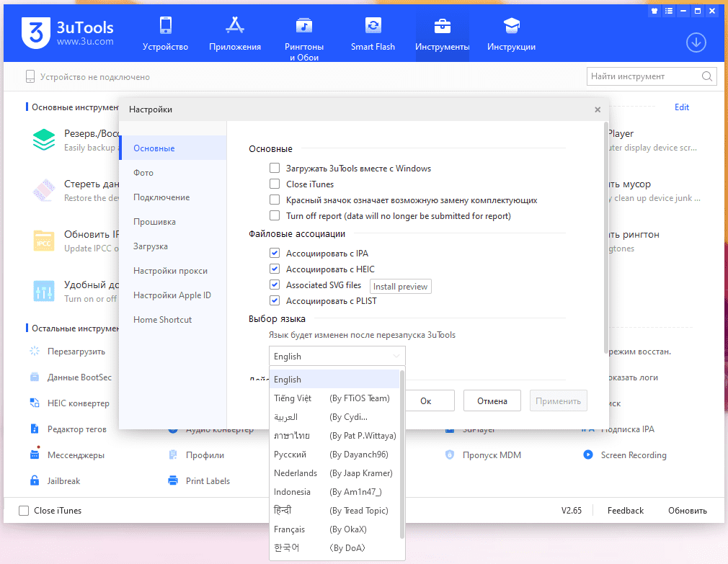Enable Turn off report checkbox
The width and height of the screenshot is (728, 564).
(x=275, y=215)
